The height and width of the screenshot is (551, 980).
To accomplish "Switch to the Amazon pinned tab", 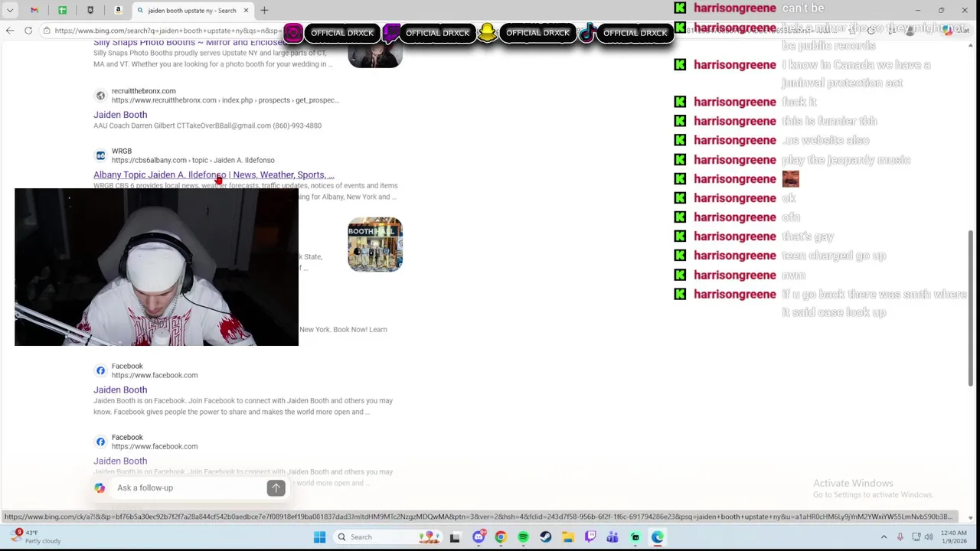I will [119, 10].
